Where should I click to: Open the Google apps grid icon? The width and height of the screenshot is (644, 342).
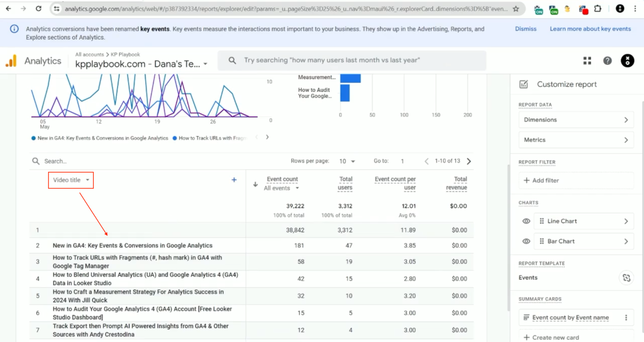587,61
